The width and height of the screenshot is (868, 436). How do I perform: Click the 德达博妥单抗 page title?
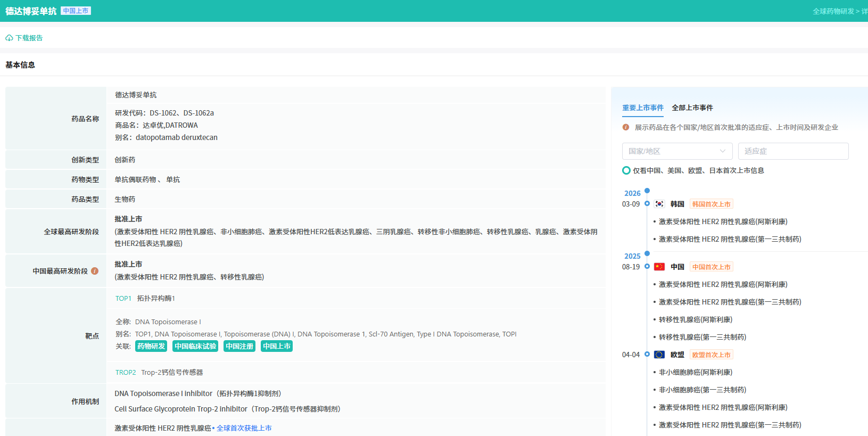point(31,11)
